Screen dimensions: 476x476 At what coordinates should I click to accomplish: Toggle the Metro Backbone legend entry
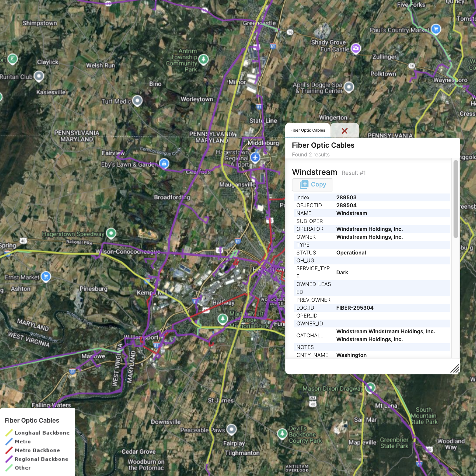[37, 450]
